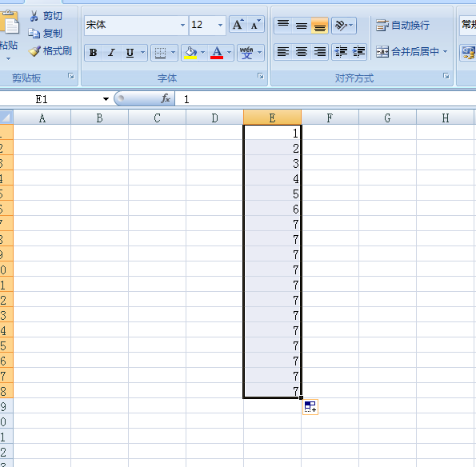Toggle Bold formatting
476x467 pixels.
point(93,53)
